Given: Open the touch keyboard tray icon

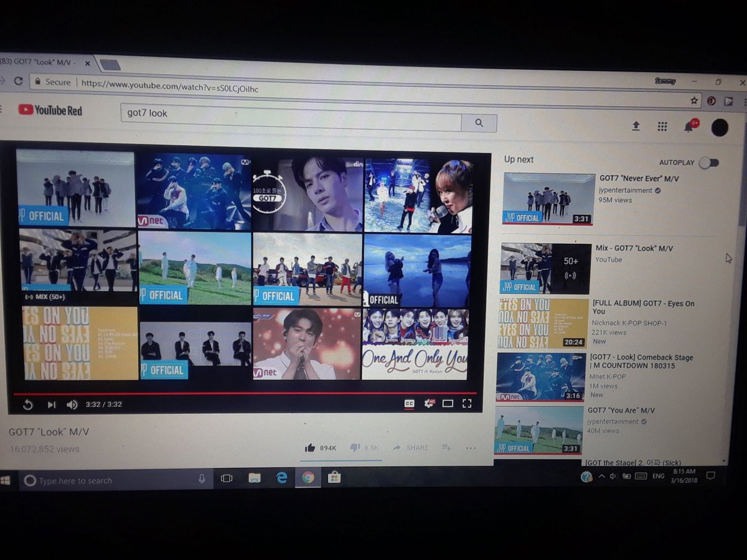Looking at the screenshot, I should click(x=640, y=476).
